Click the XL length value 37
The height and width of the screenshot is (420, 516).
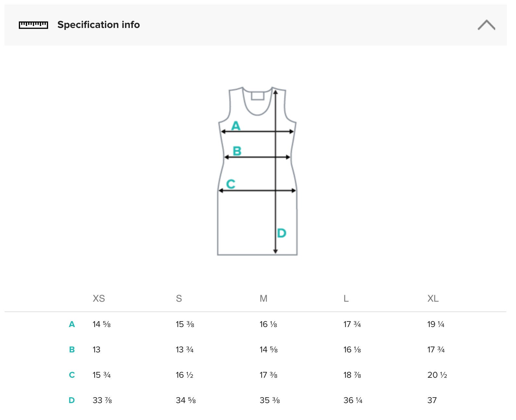[432, 400]
